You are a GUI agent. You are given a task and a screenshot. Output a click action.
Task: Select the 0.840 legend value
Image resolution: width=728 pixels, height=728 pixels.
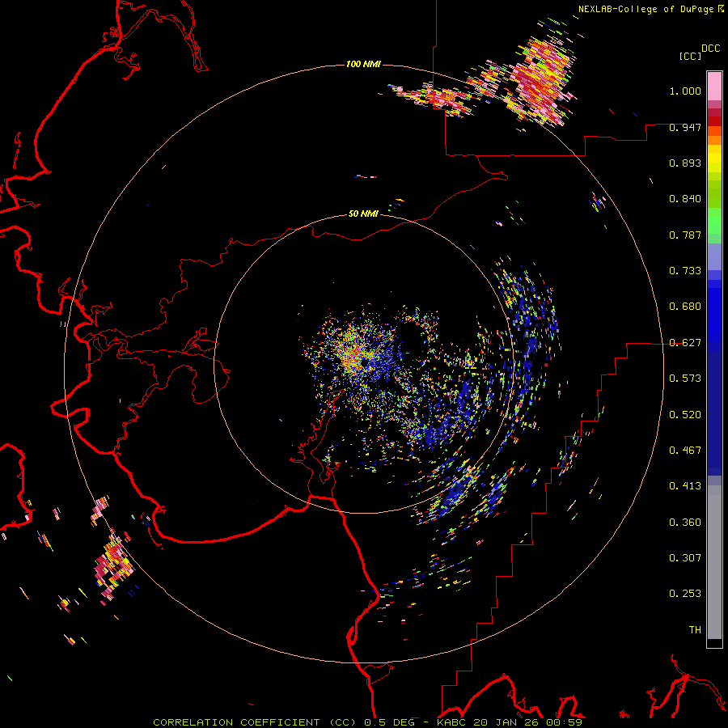point(685,199)
